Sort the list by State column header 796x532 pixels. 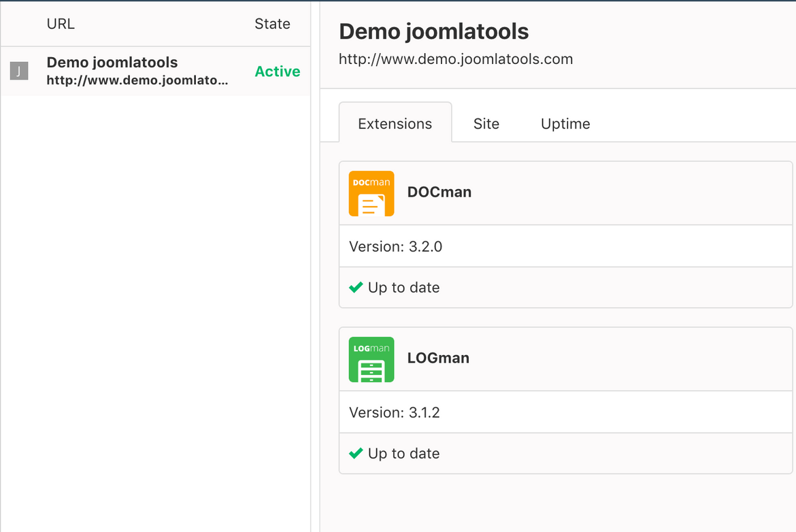tap(272, 24)
